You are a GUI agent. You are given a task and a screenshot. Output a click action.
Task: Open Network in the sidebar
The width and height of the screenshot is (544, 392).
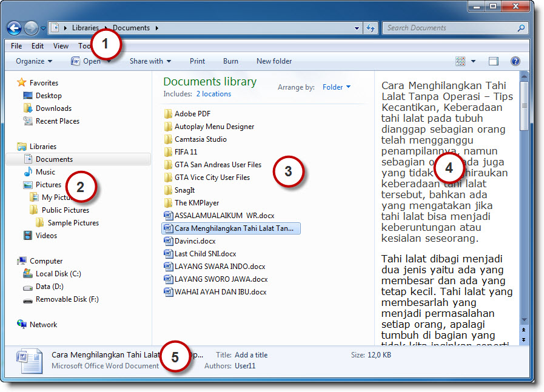pos(43,324)
